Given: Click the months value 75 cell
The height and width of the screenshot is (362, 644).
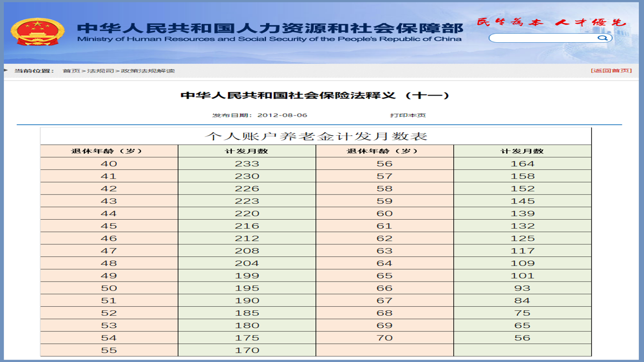Looking at the screenshot, I should click(x=523, y=313).
